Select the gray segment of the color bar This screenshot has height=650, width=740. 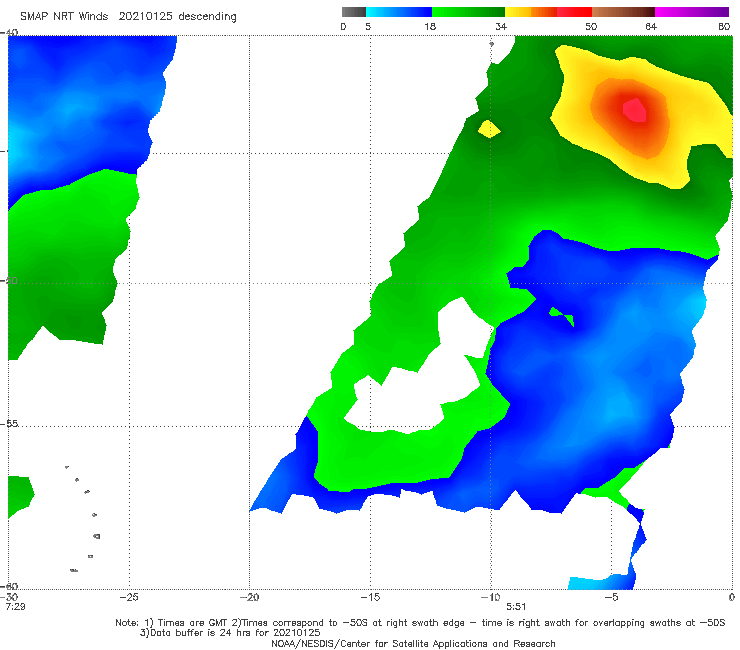pos(354,12)
